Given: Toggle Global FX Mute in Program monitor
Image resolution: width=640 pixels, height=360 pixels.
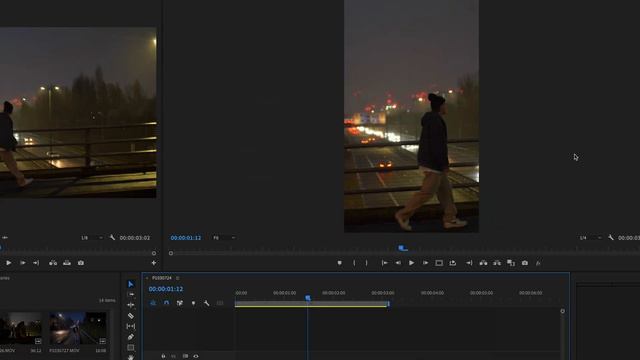Looking at the screenshot, I should tap(538, 263).
